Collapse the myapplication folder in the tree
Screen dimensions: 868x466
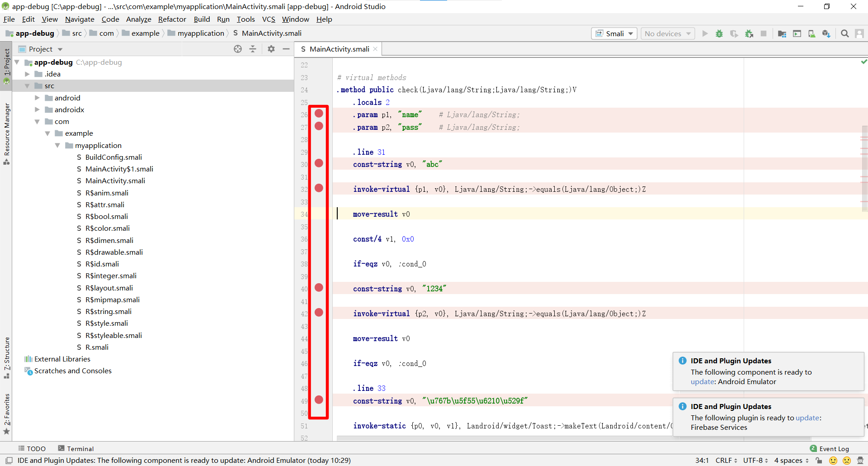[57, 145]
